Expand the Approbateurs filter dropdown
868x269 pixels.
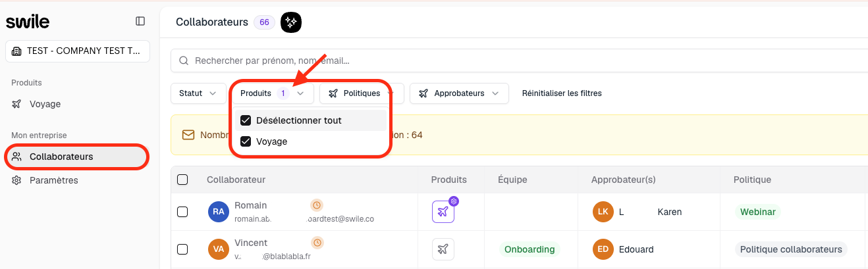point(459,93)
